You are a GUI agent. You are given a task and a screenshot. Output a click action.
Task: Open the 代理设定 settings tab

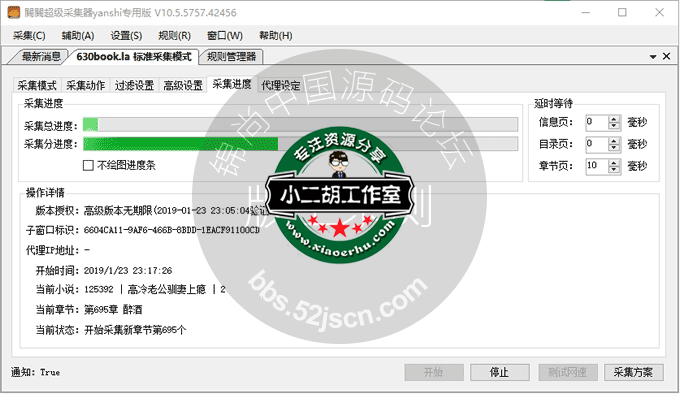[x=281, y=85]
